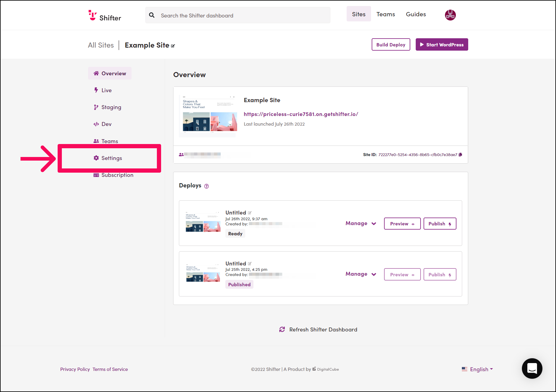Click the Example Site preview thumbnail
The image size is (556, 392).
coord(208,115)
